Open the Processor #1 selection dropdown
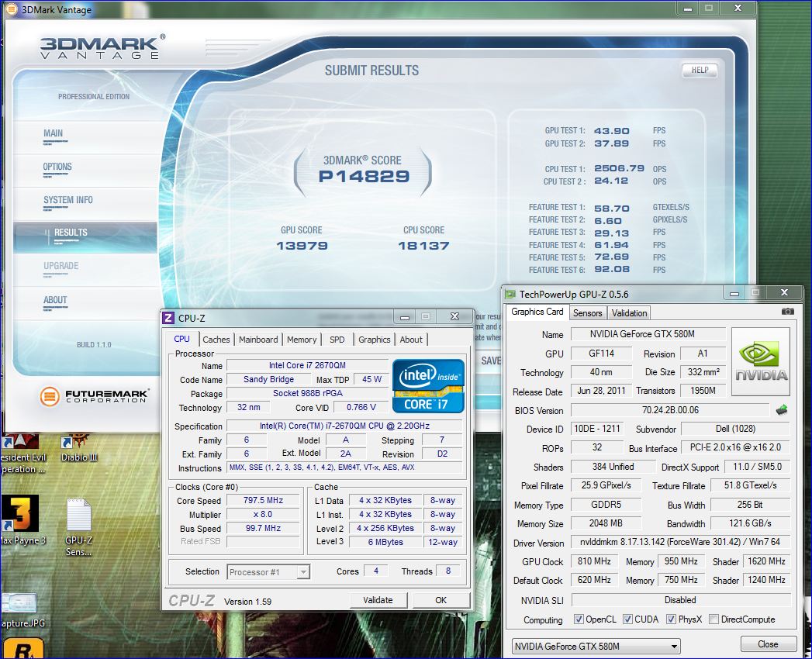Screen dimensions: 812x659 268,571
